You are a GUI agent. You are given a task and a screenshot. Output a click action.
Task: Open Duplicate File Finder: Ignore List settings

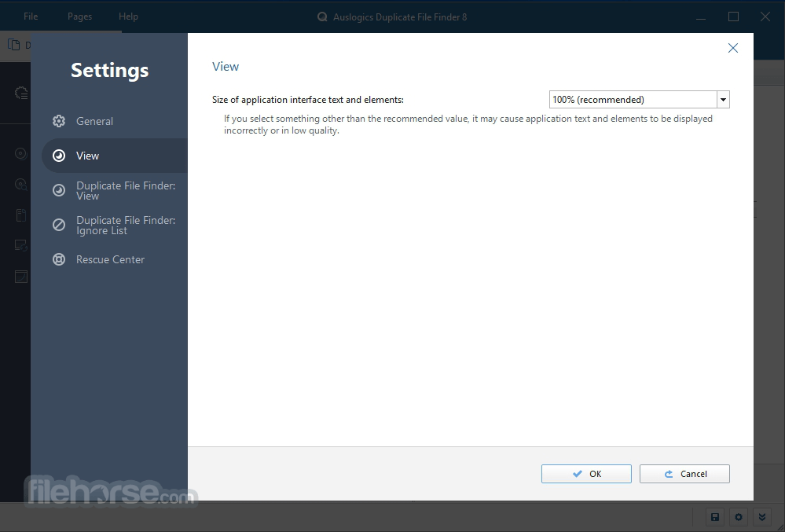[114, 226]
